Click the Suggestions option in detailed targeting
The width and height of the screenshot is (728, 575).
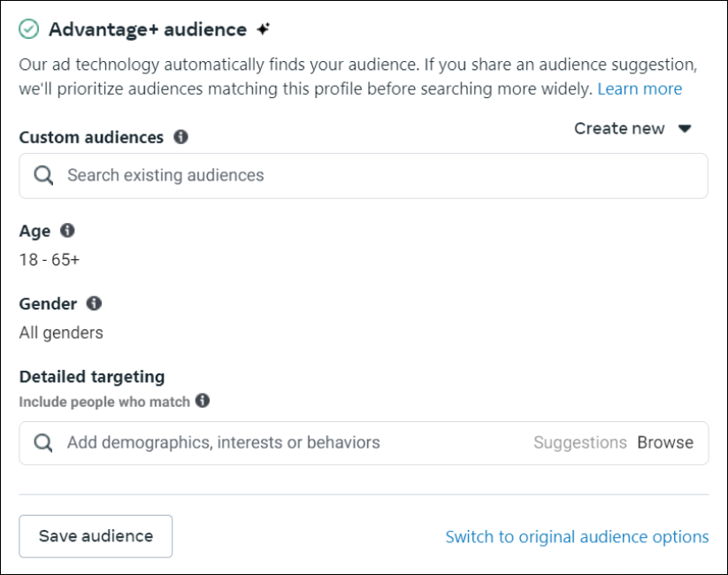pyautogui.click(x=580, y=442)
